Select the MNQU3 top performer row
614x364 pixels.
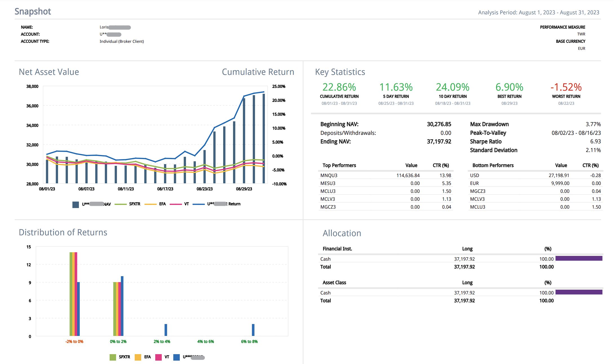tap(329, 175)
